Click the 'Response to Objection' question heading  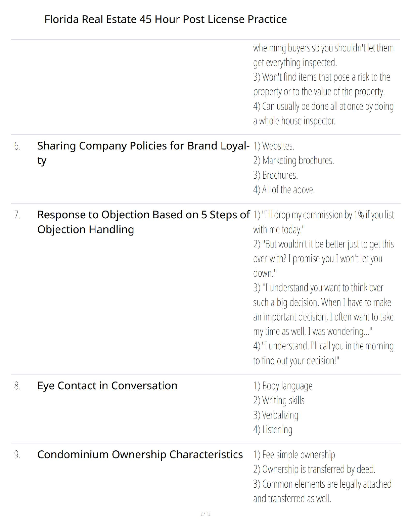pos(143,215)
